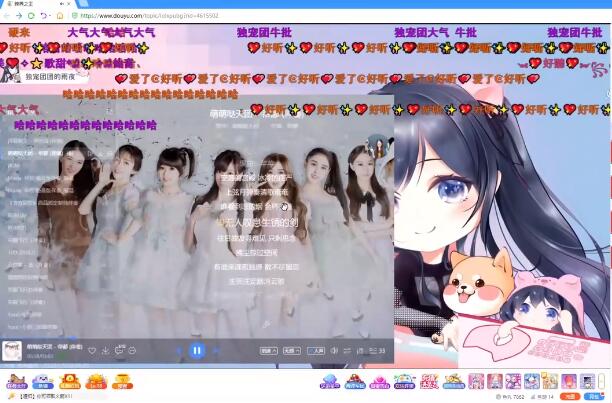Open the first boxed dropdown in player bar

tap(269, 350)
